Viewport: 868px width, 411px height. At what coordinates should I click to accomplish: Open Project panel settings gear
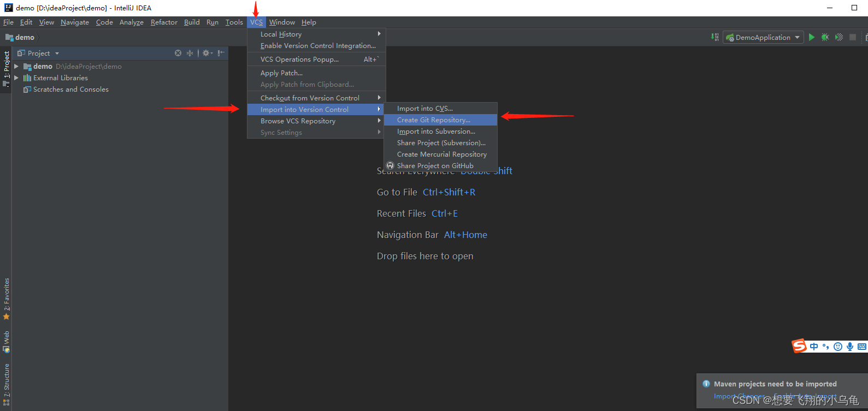tap(207, 53)
